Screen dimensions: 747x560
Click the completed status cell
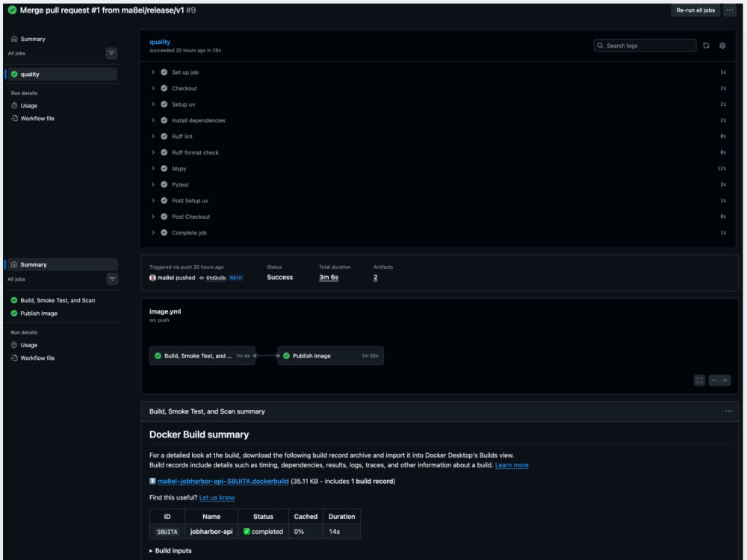pos(263,532)
